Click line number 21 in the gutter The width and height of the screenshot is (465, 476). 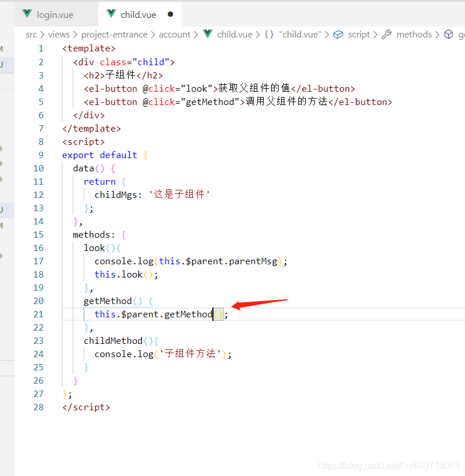click(38, 314)
